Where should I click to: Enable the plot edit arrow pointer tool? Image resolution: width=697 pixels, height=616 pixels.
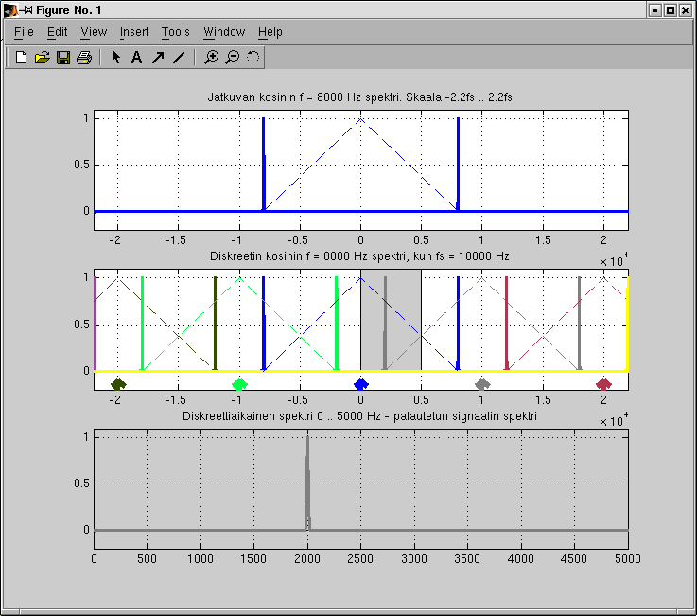click(115, 58)
